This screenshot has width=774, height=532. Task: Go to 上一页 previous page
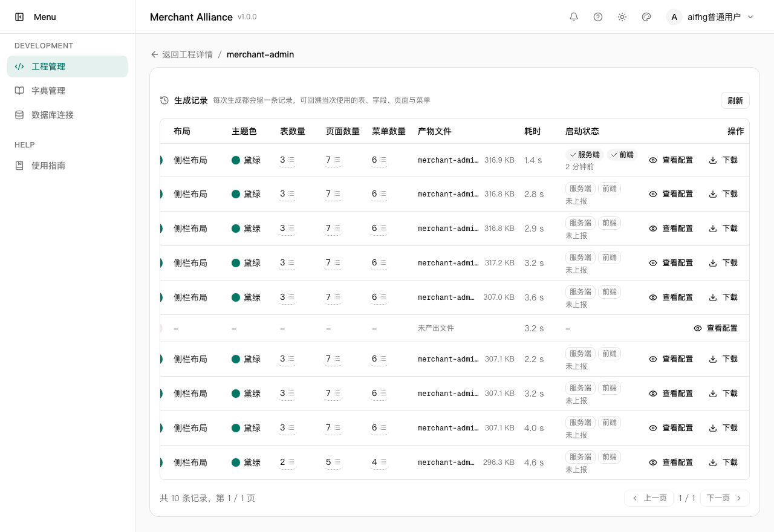[649, 498]
